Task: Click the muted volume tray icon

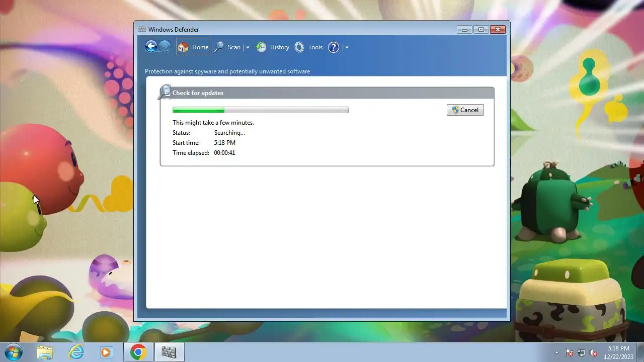Action: coord(593,352)
